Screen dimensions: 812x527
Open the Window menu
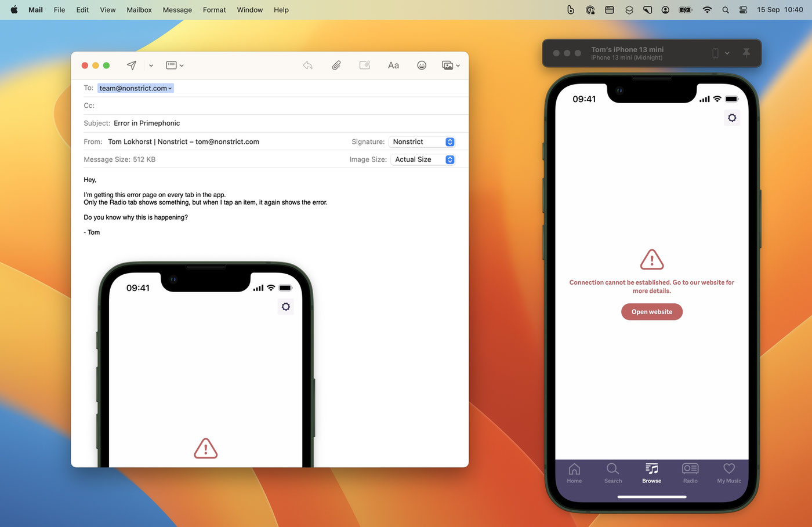(250, 10)
